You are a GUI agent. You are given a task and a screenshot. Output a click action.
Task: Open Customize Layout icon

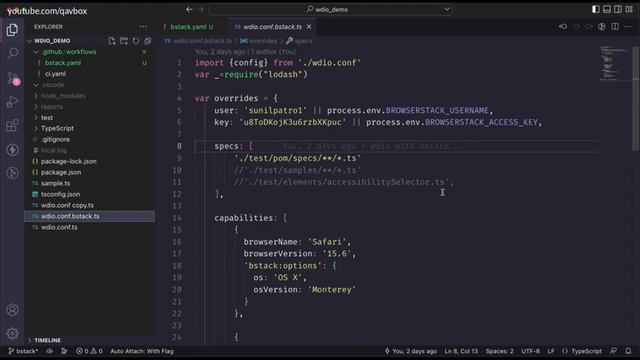629,9
